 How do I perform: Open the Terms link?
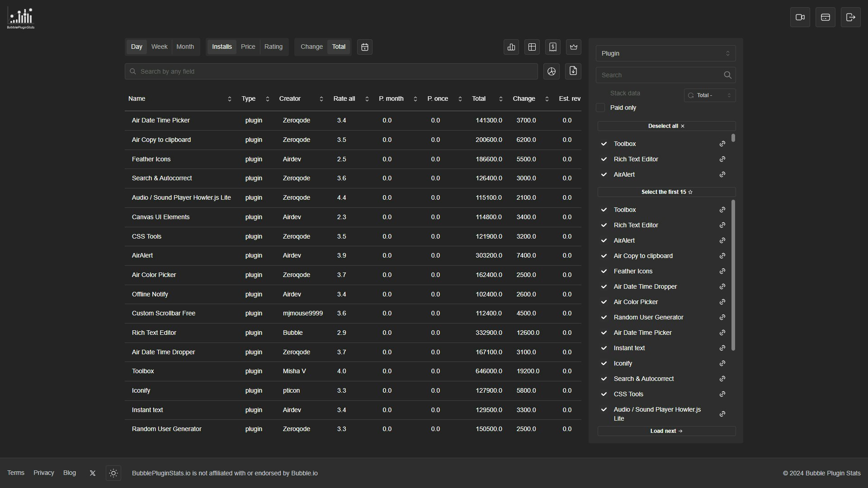click(16, 473)
